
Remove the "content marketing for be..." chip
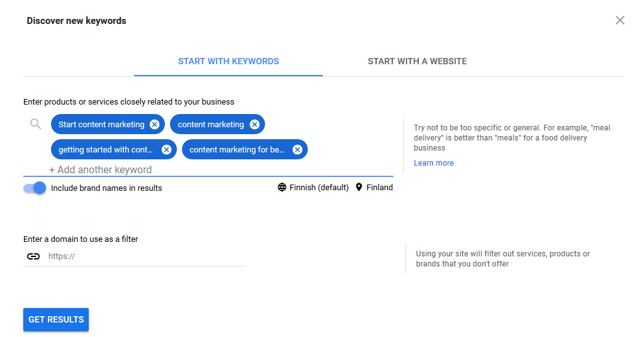click(297, 149)
